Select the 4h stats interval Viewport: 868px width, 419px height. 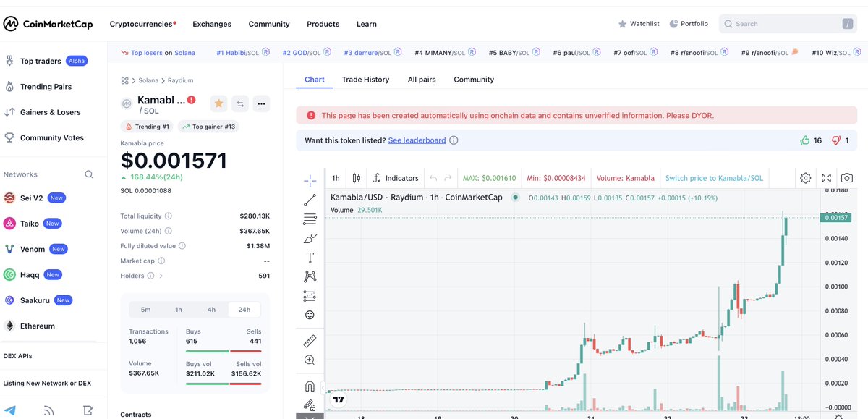coord(211,310)
